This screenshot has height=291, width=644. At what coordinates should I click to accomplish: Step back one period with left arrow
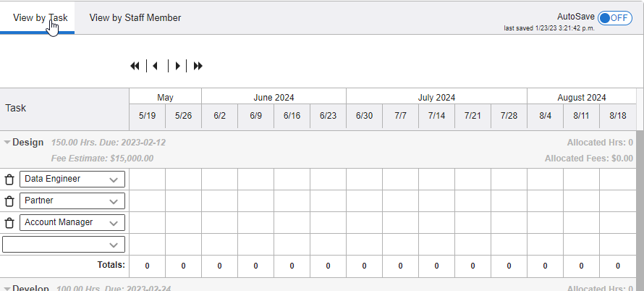click(x=155, y=66)
